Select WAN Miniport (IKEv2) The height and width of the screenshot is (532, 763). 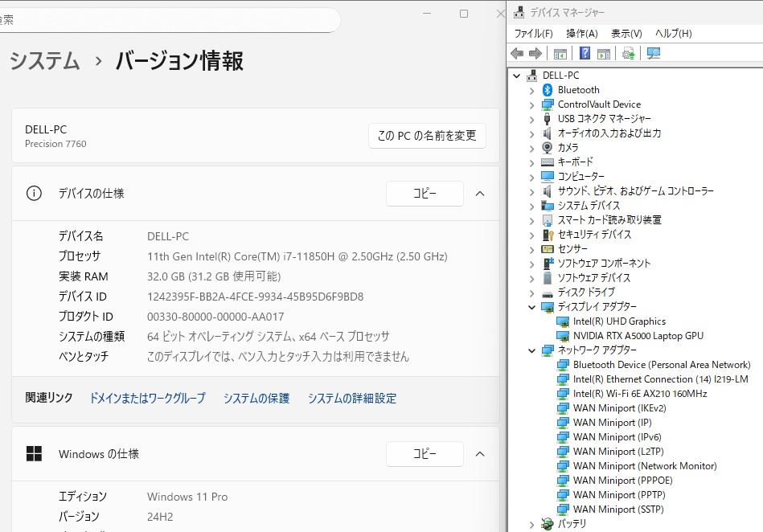(x=619, y=408)
